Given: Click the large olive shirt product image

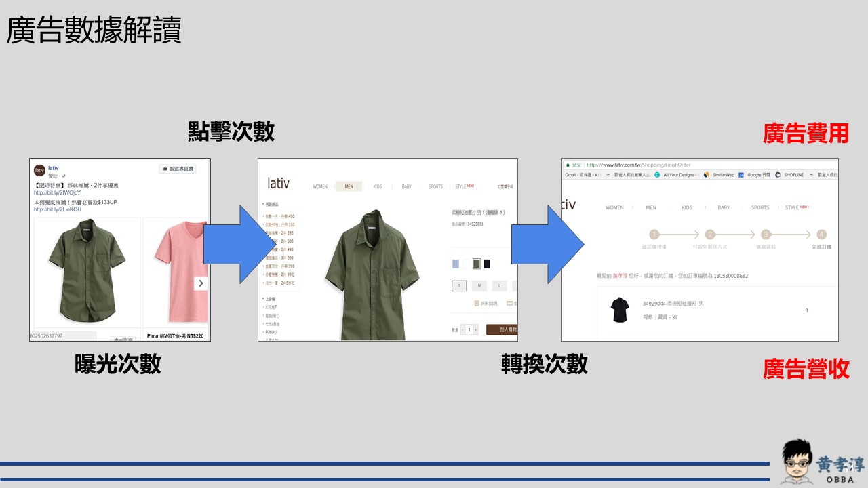Looking at the screenshot, I should (x=372, y=274).
